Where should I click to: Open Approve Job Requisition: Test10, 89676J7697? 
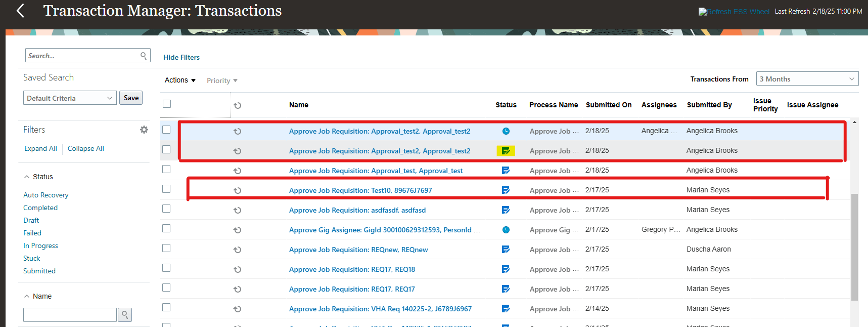tap(360, 190)
